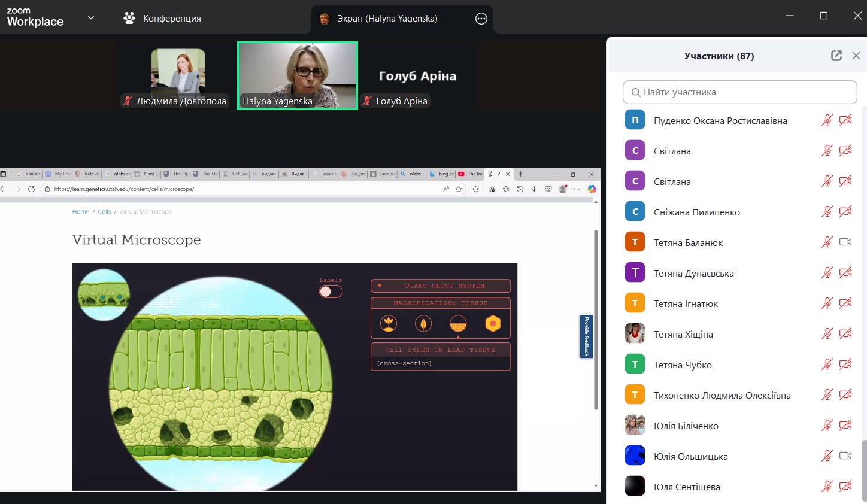Open the Home breadcrumb link
Screen dimensions: 867x504
coord(81,212)
